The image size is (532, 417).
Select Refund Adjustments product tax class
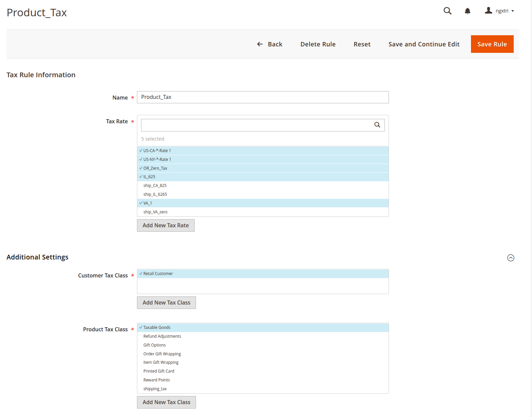(162, 336)
